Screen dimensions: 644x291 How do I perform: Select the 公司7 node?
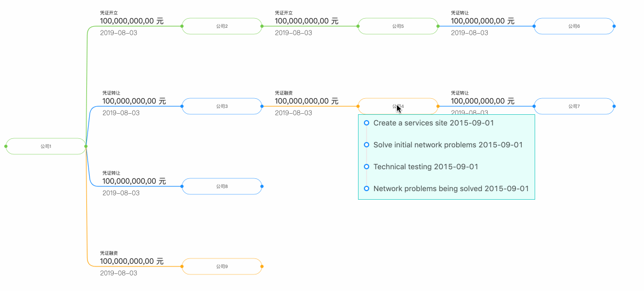tap(574, 106)
